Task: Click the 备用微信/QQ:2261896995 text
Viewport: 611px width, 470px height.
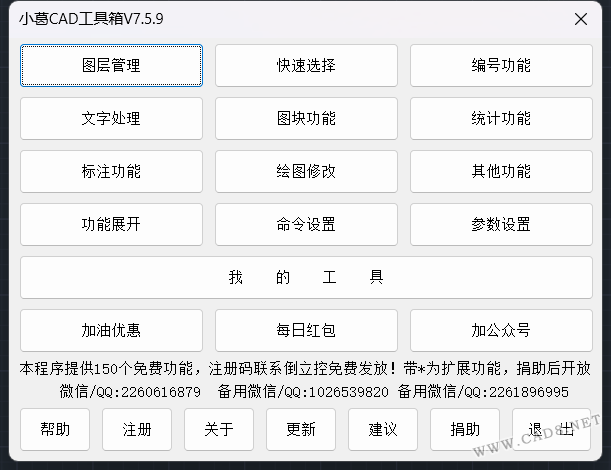Action: 483,392
